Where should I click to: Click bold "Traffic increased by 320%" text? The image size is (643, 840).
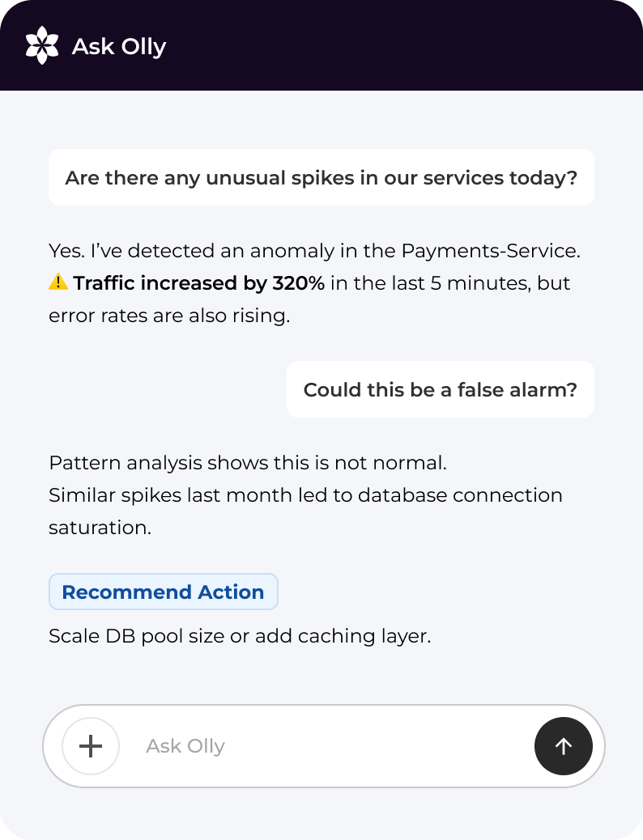point(198,283)
